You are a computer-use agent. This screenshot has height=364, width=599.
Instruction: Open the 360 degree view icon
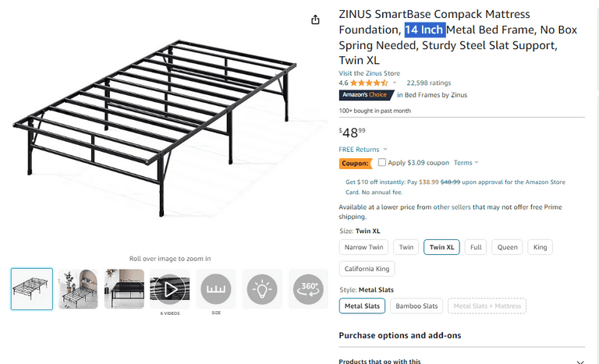point(308,289)
